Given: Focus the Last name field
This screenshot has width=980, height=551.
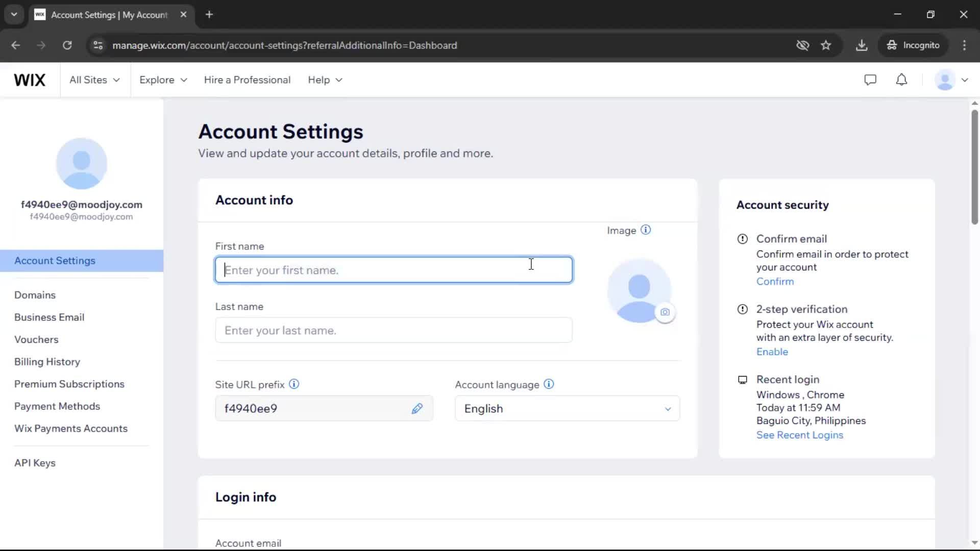Looking at the screenshot, I should (x=394, y=330).
